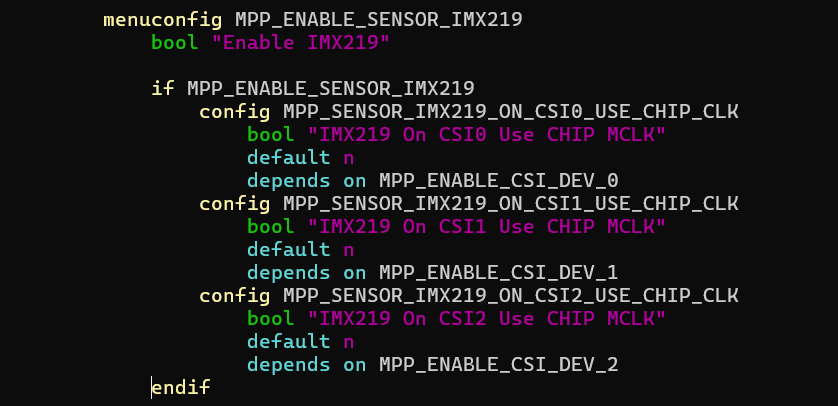
Task: Click the default keyword under the CSI2 config
Action: coord(288,341)
